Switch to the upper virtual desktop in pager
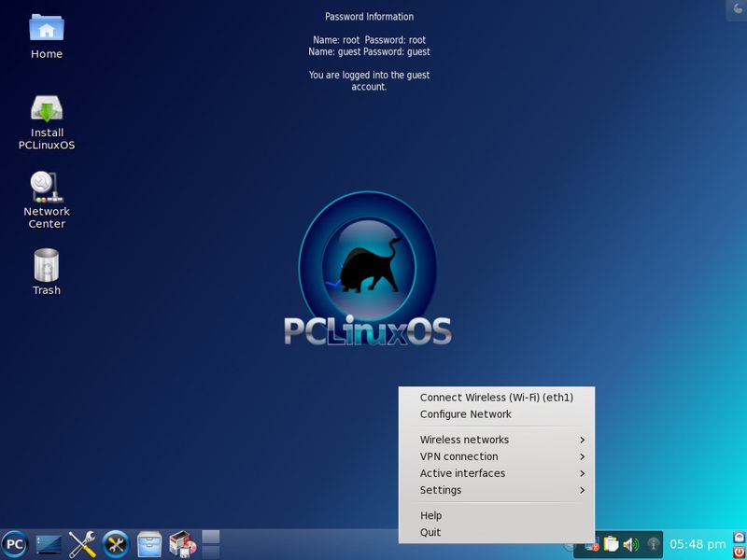This screenshot has width=747, height=560. click(211, 537)
